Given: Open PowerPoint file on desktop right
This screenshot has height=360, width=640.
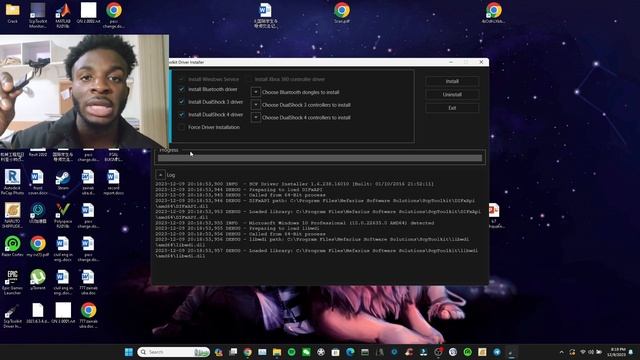Looking at the screenshot, I should click(494, 216).
